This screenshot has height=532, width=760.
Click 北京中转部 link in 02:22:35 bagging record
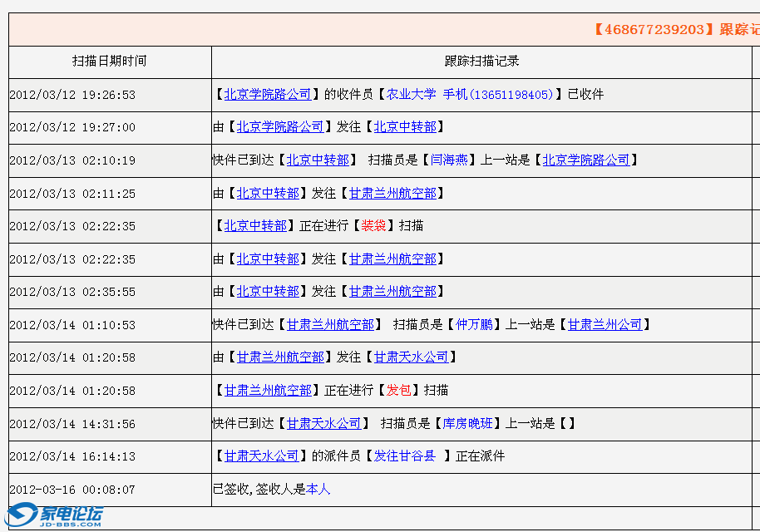coord(254,225)
